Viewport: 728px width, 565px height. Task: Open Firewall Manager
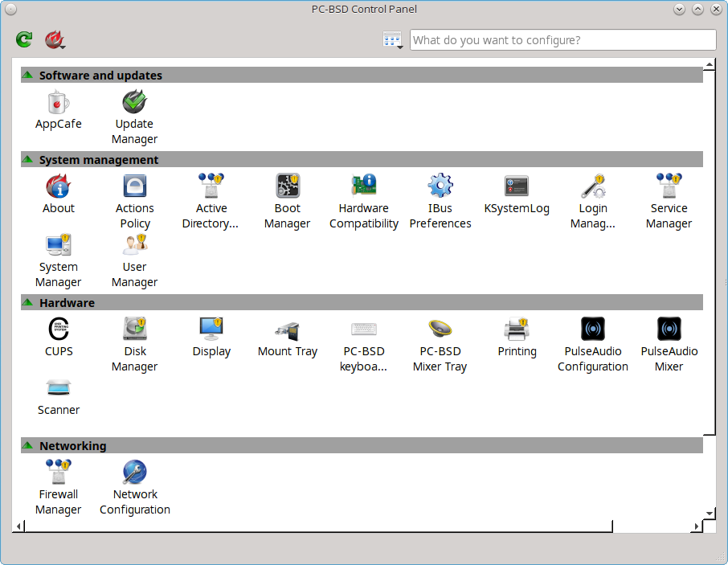point(58,488)
